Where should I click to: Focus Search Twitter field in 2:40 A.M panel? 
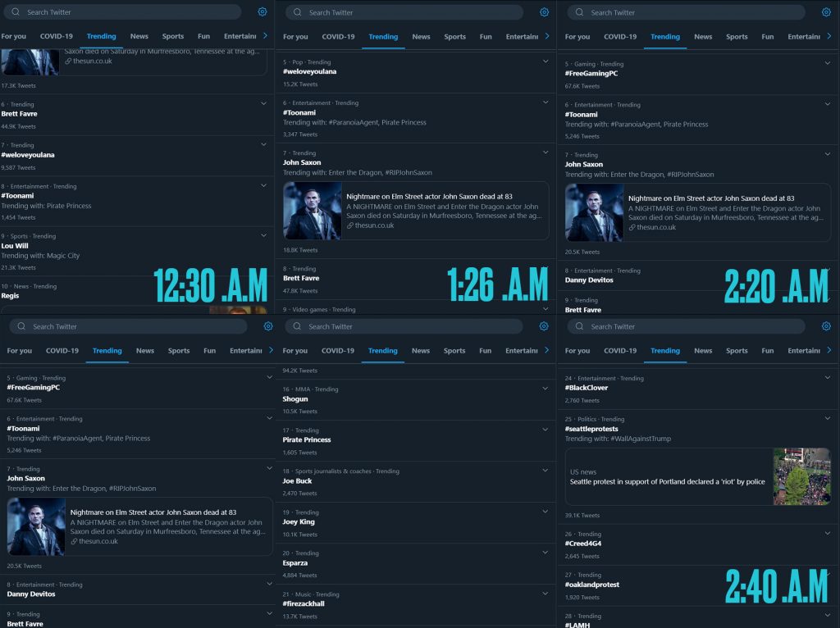tap(687, 326)
